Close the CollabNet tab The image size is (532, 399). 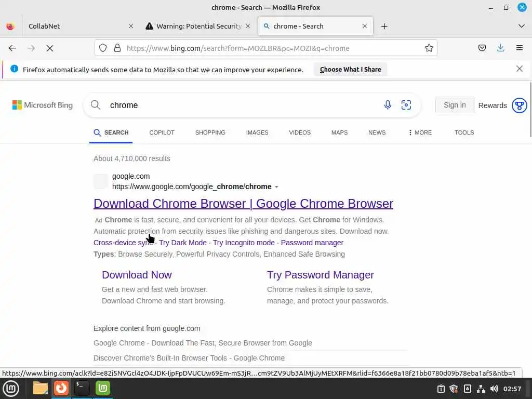[130, 26]
